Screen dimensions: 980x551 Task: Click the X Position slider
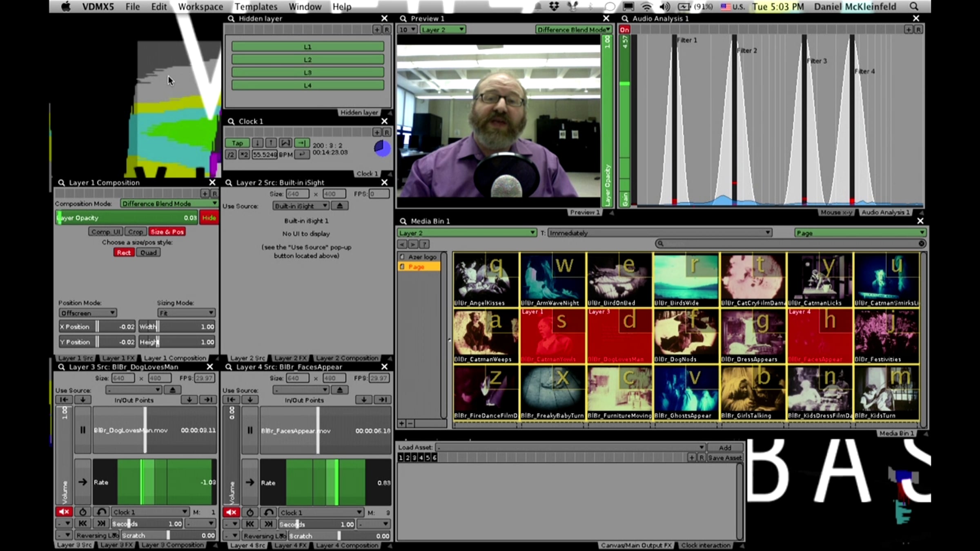point(97,327)
